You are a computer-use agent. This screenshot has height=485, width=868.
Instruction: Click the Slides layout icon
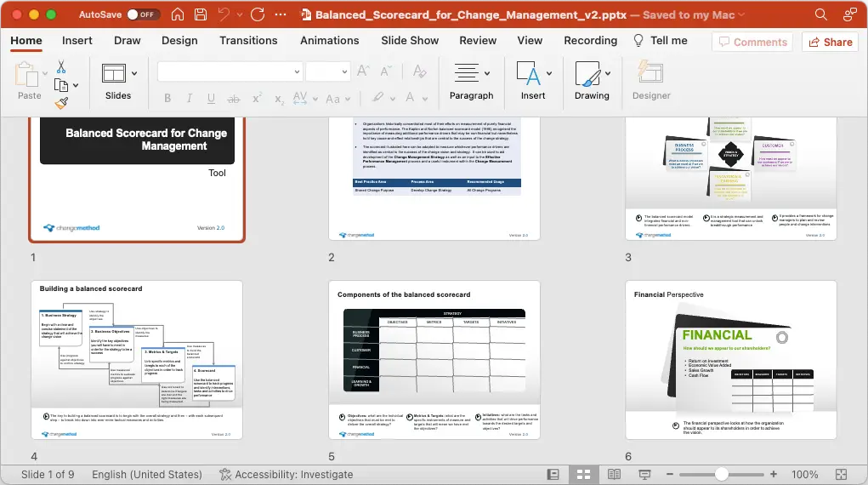pyautogui.click(x=114, y=73)
